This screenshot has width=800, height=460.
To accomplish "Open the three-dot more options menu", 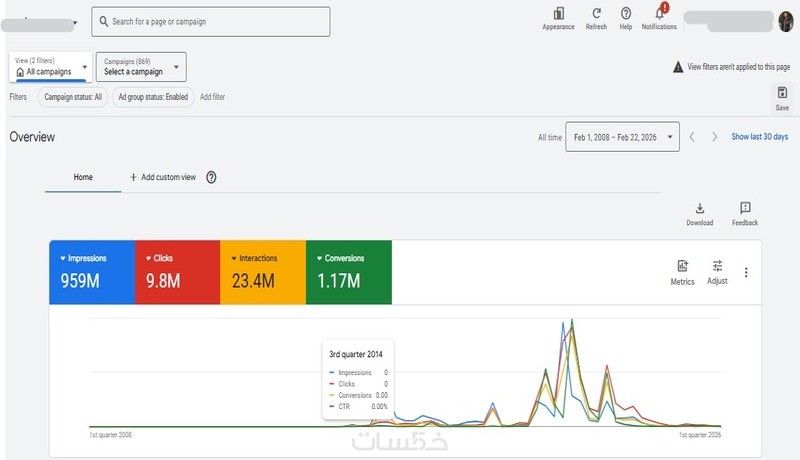I will point(746,272).
